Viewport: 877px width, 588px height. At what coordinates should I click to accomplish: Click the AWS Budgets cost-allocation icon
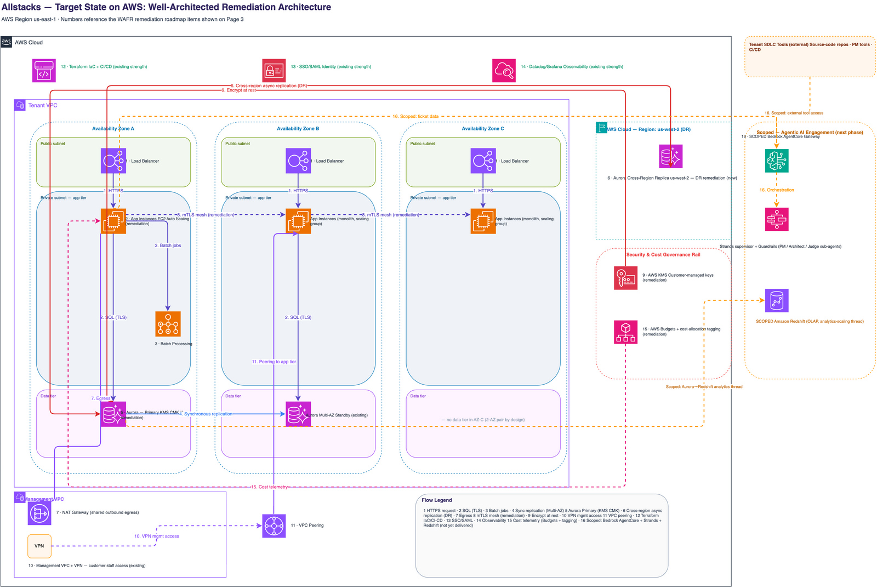pos(625,332)
